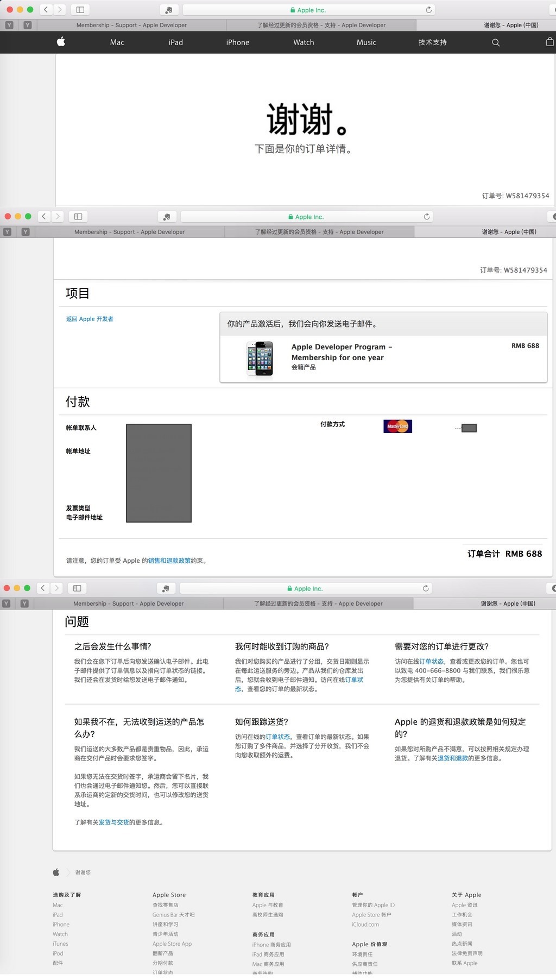Open 翻新产品 footer link

pos(163,953)
